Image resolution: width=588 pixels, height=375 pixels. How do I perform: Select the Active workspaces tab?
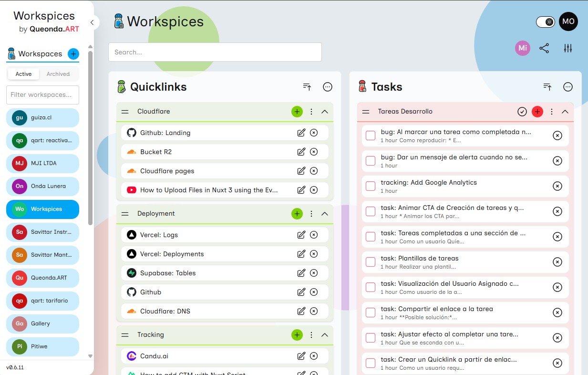[23, 74]
